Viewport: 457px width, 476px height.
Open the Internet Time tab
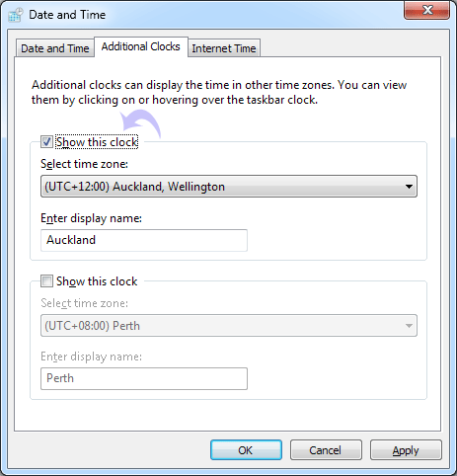tap(224, 48)
